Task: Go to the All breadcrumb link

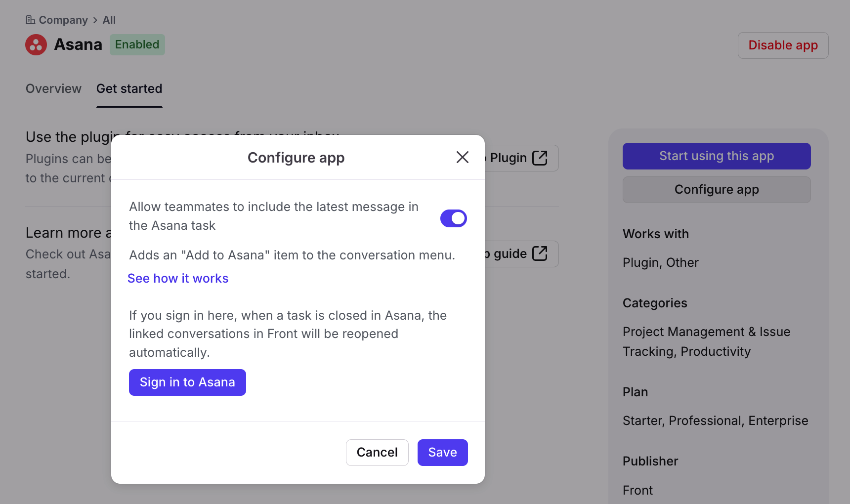Action: pos(109,20)
